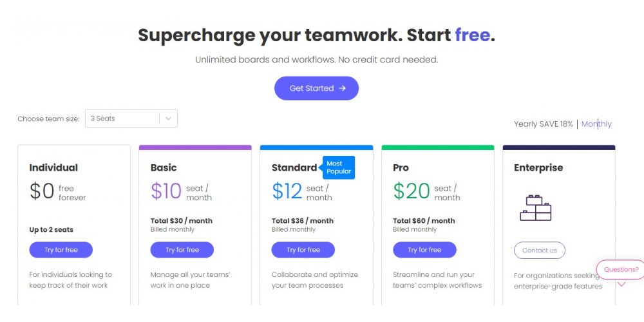
Task: Click Try for free under Pro plan
Action: (x=424, y=250)
